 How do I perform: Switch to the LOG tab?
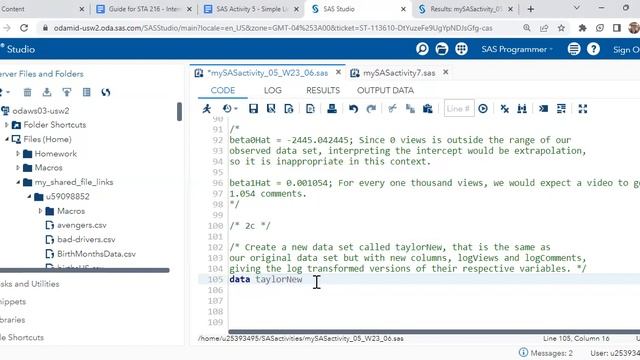[x=273, y=90]
